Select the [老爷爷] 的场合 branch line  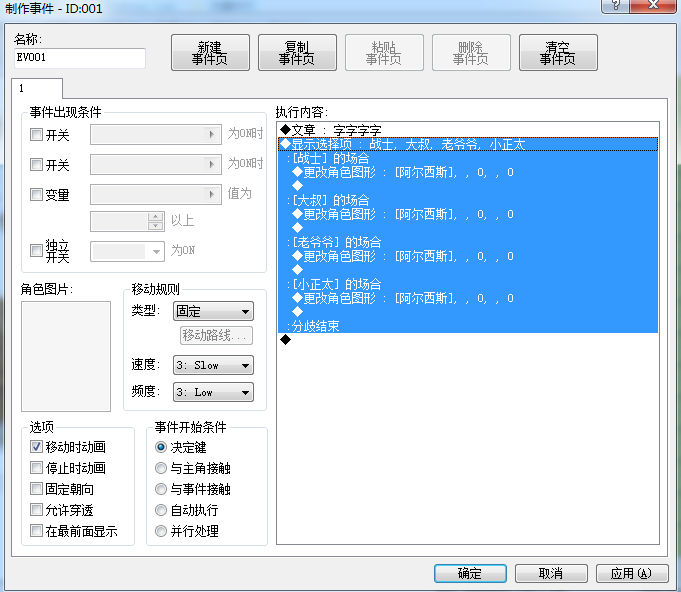coord(468,242)
